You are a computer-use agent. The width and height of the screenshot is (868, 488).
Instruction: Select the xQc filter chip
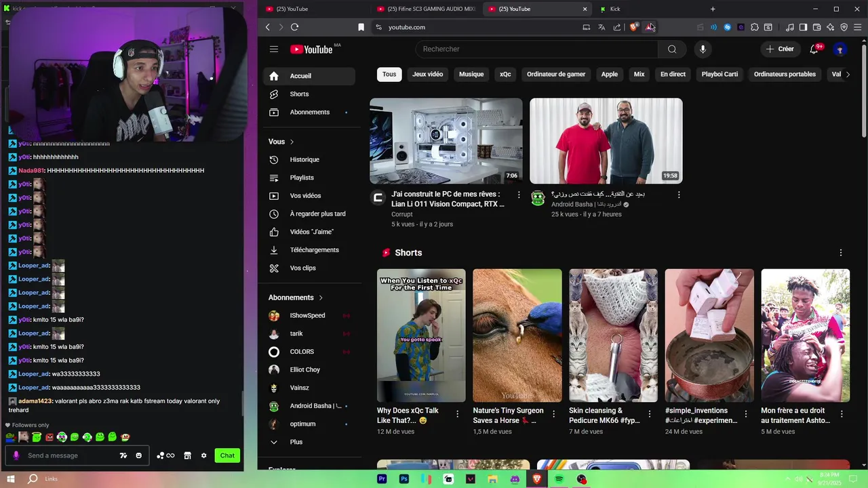(x=505, y=75)
